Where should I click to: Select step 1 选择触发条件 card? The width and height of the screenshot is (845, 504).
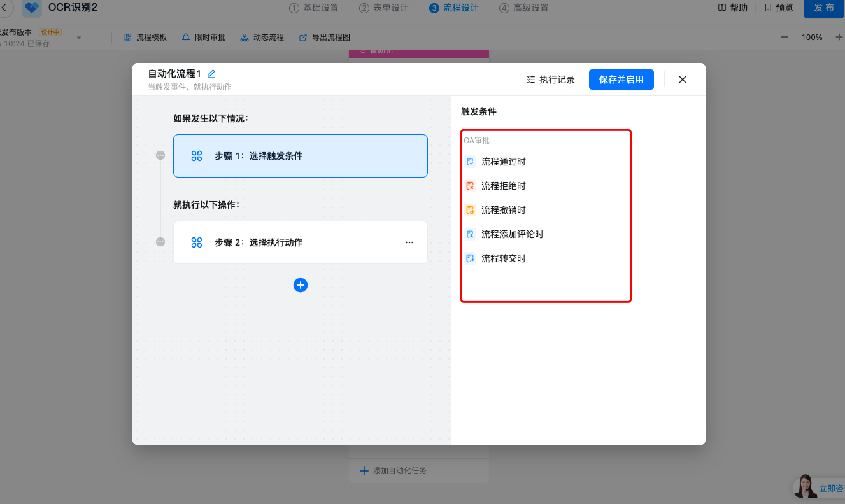[x=300, y=156]
